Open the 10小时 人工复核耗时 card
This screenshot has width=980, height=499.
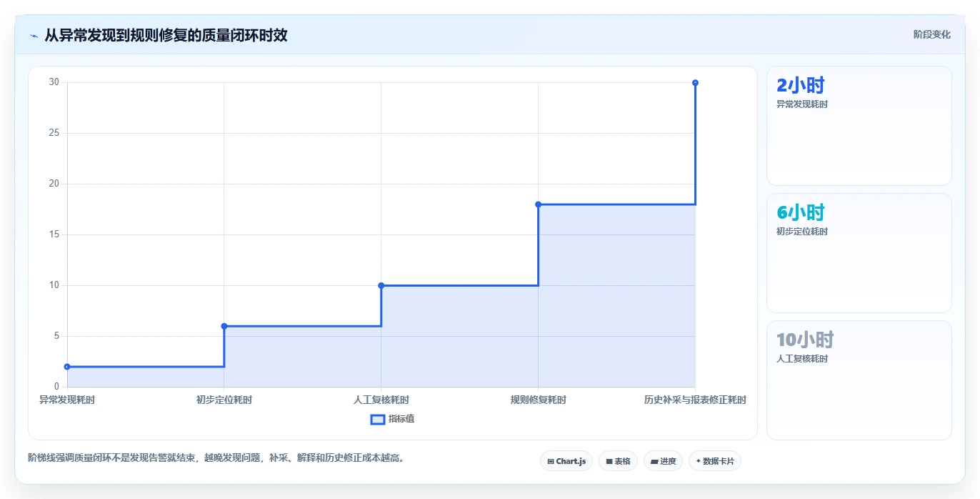coord(859,380)
